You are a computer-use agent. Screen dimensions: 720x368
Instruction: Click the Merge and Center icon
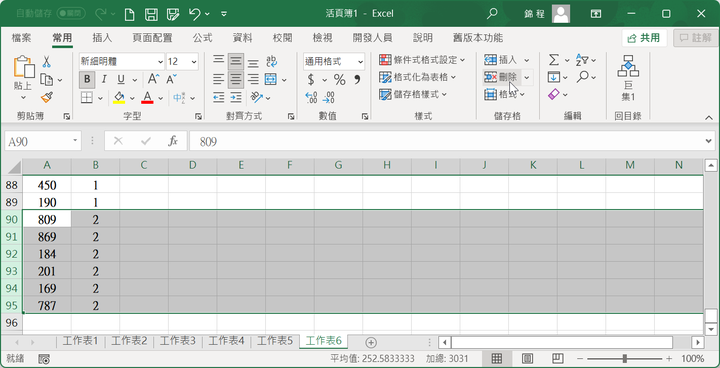pos(271,79)
